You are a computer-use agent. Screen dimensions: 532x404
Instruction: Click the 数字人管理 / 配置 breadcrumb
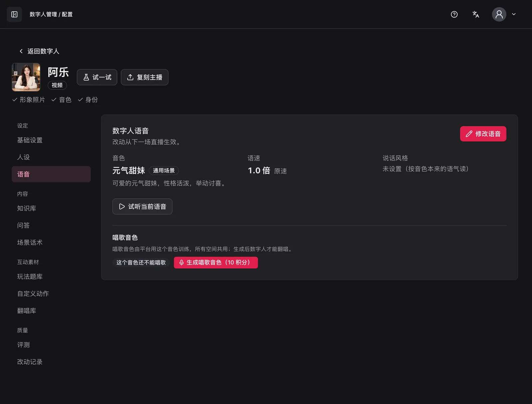click(51, 14)
